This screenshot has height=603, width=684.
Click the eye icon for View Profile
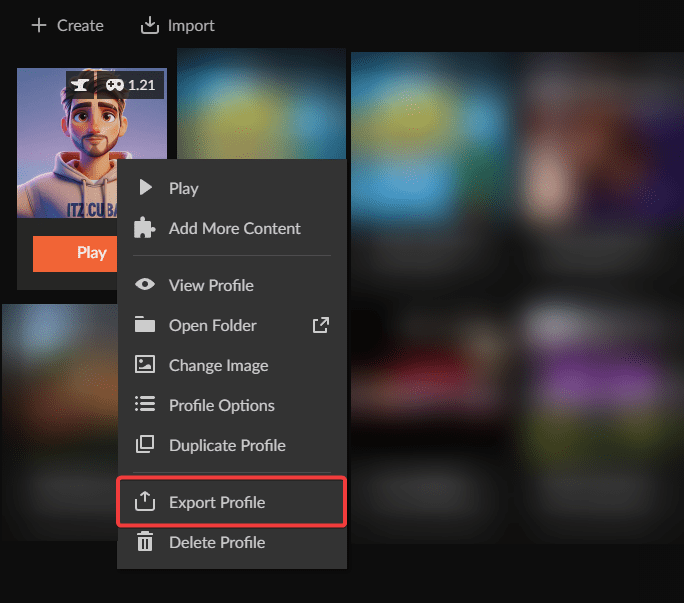point(145,285)
